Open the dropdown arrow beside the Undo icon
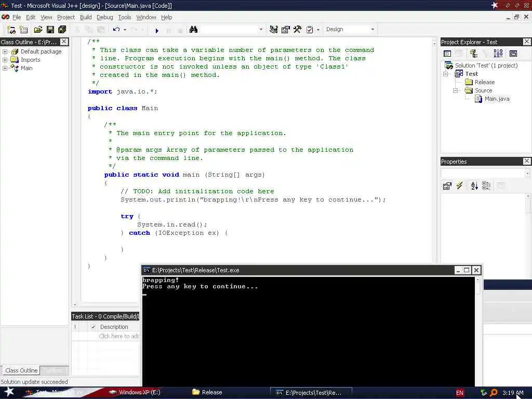The height and width of the screenshot is (399, 532). coord(125,30)
